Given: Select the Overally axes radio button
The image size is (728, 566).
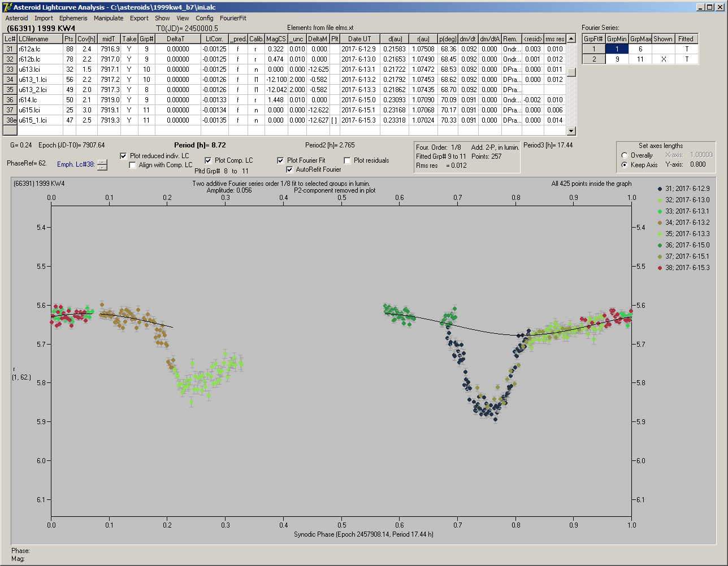Looking at the screenshot, I should click(625, 155).
